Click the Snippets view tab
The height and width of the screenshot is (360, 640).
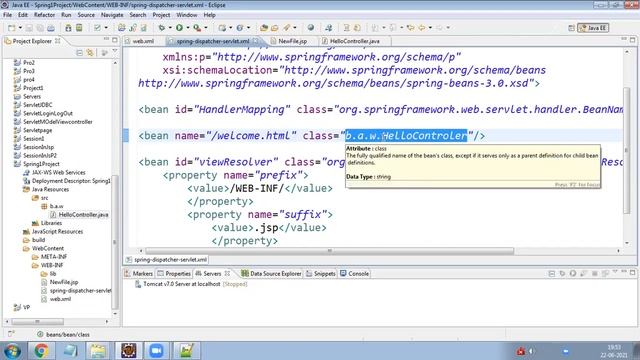point(321,273)
